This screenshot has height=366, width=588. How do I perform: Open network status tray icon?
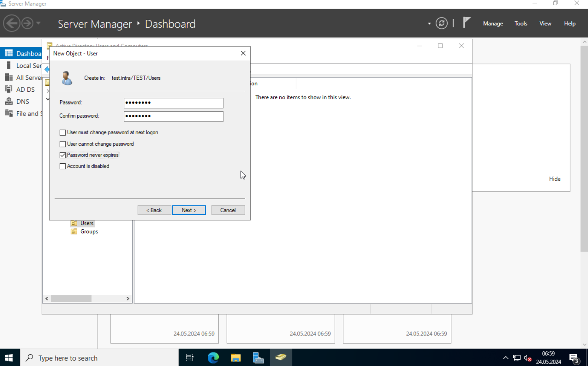tap(516, 358)
